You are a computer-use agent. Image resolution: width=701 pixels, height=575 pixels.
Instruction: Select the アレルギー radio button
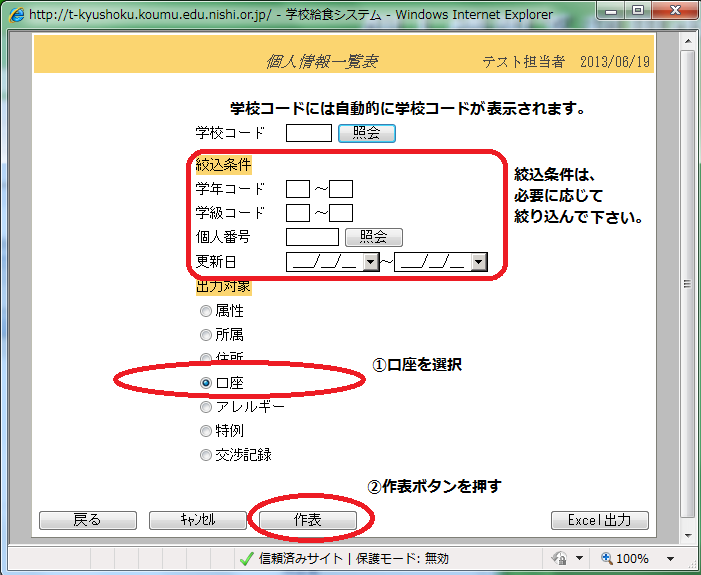pos(206,407)
